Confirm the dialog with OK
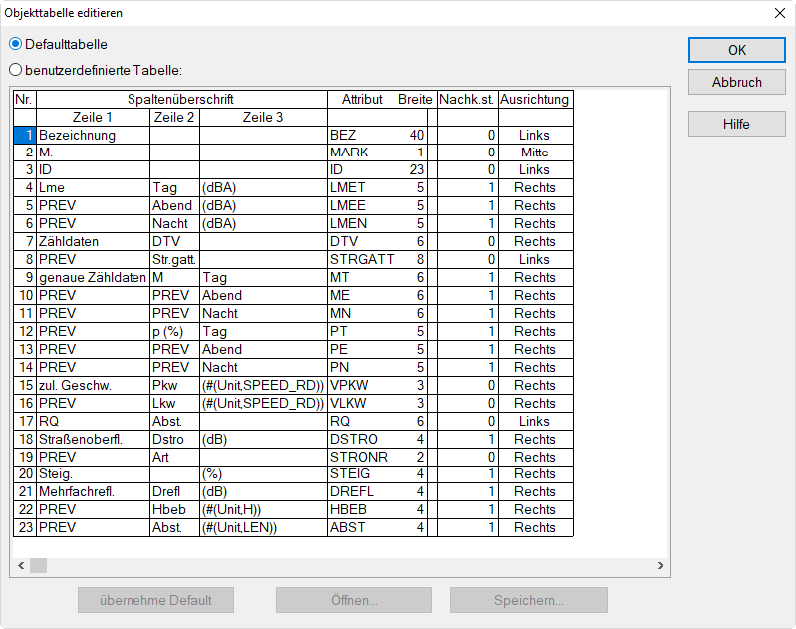 pyautogui.click(x=737, y=50)
